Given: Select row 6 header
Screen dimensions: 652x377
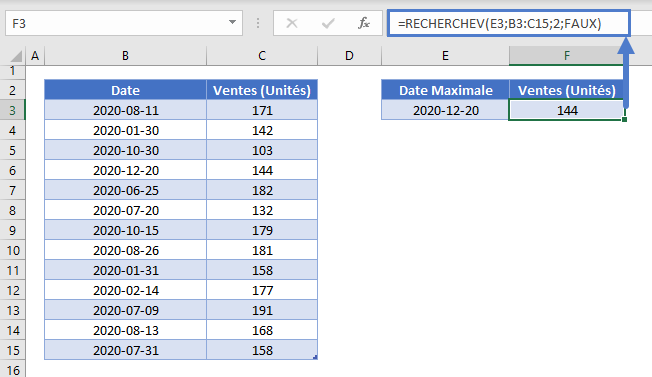Looking at the screenshot, I should point(12,170).
